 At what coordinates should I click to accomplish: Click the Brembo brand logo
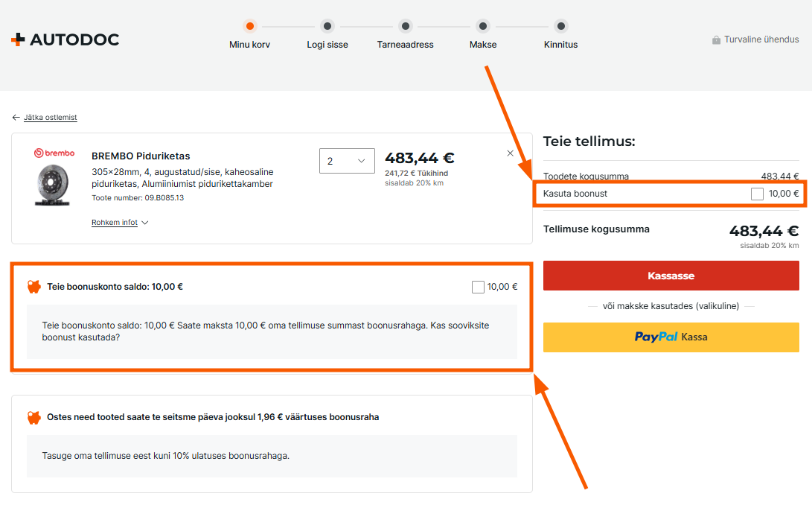pyautogui.click(x=54, y=153)
